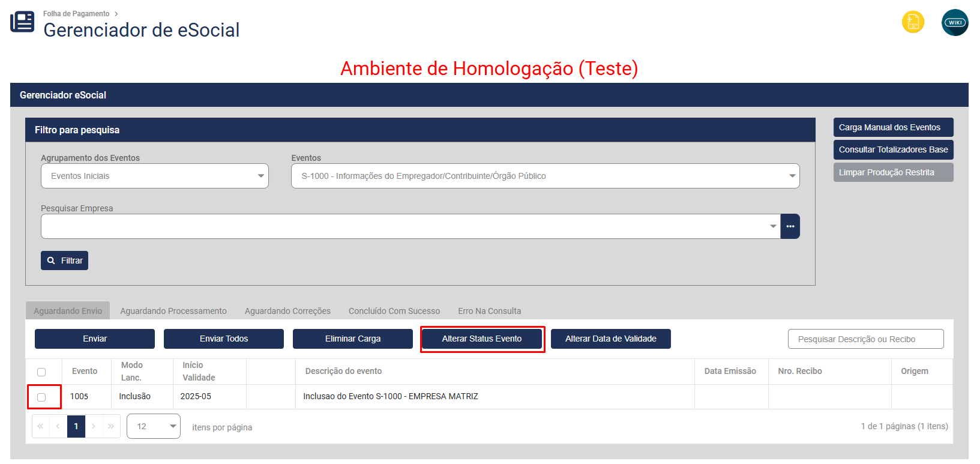Switch to the Aguardando Envio tab
The width and height of the screenshot is (980, 464).
click(68, 311)
